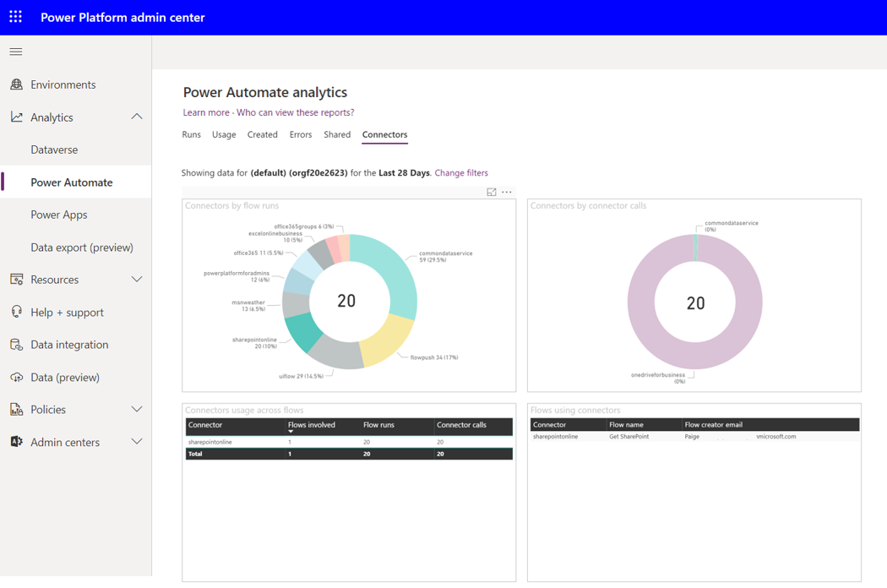Collapse the Analytics section chevron
The image size is (887, 588).
coord(136,117)
